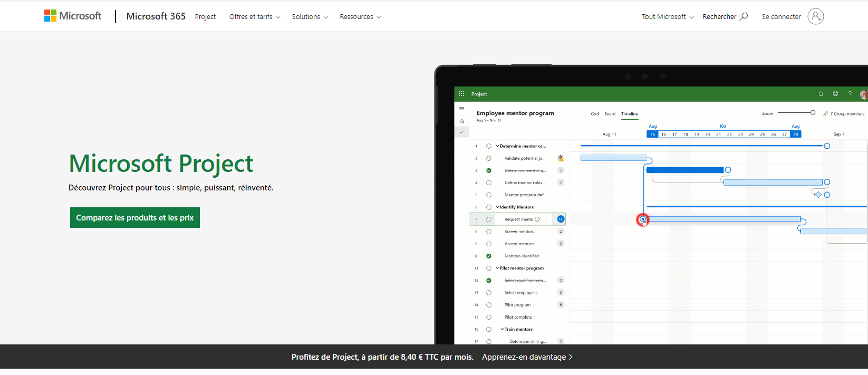The height and width of the screenshot is (375, 868).
Task: Toggle completion circle for Validate potential jo
Action: [489, 158]
